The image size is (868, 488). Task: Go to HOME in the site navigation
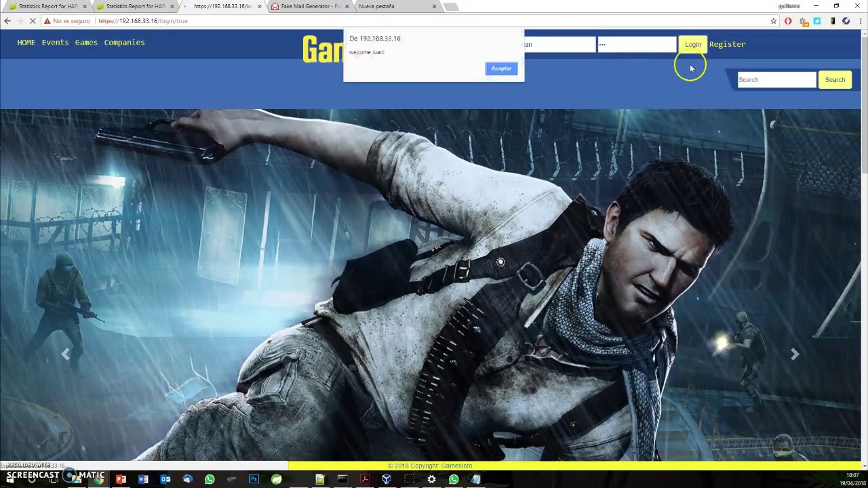[x=26, y=42]
